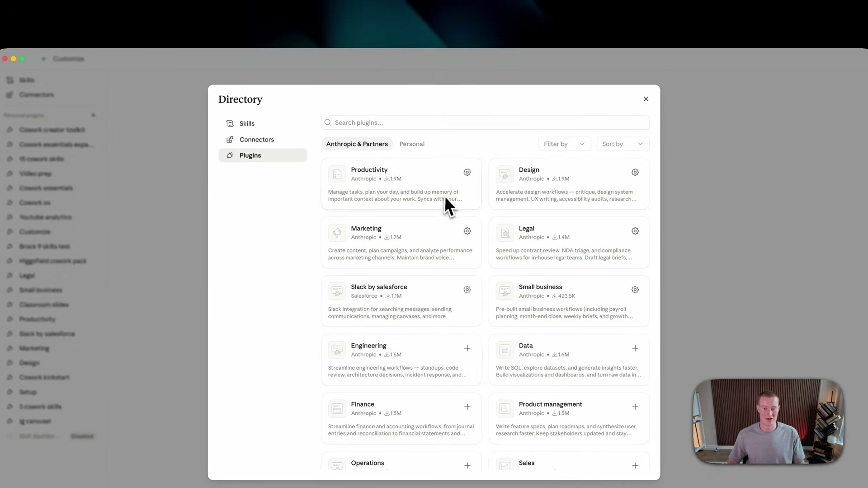Expand the Filter by dropdown
The image size is (868, 488).
click(x=564, y=144)
